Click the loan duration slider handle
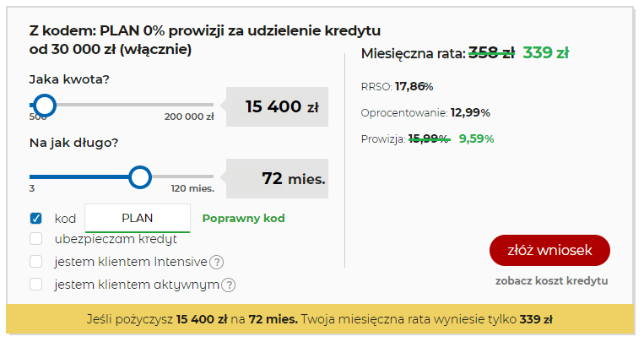Viewport: 644px width, 342px height. [140, 177]
